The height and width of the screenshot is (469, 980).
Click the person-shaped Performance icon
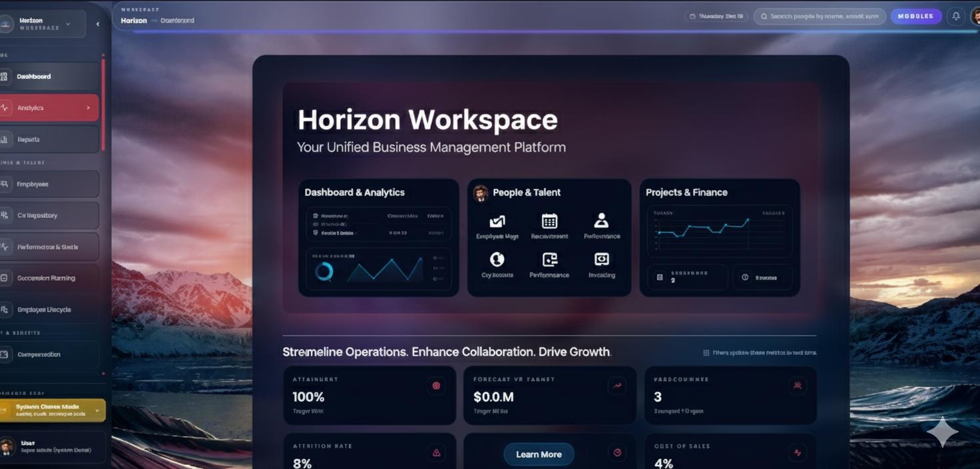click(601, 221)
